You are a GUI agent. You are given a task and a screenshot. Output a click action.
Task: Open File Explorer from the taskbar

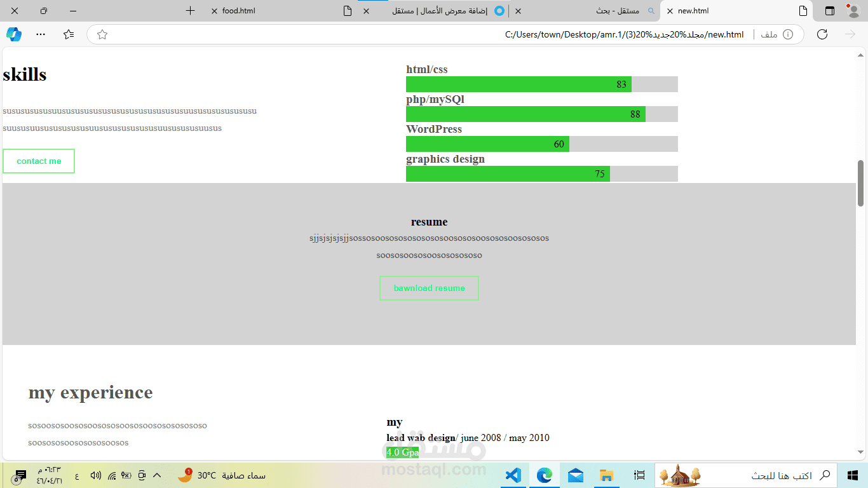[607, 475]
